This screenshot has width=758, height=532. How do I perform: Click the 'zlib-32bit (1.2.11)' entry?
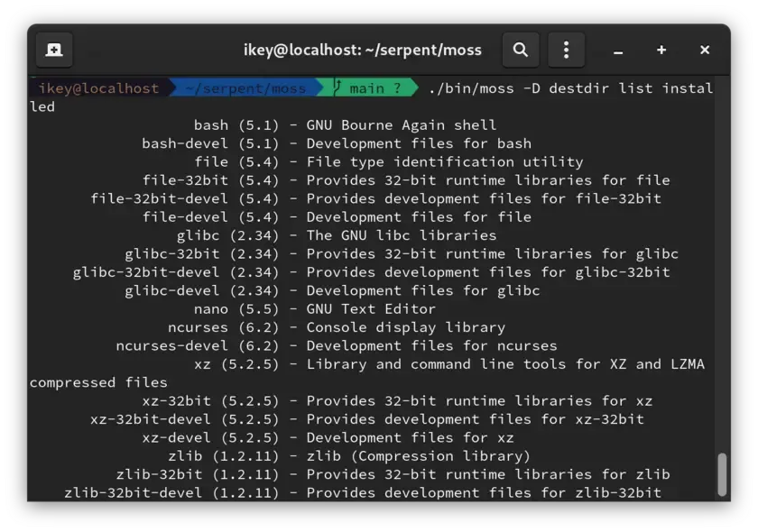[x=198, y=474]
